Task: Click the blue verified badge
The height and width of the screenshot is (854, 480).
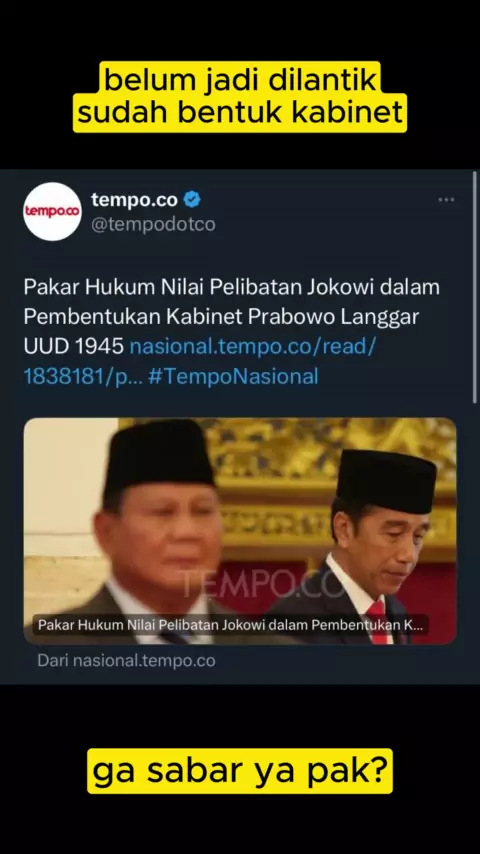Action: coord(192,200)
